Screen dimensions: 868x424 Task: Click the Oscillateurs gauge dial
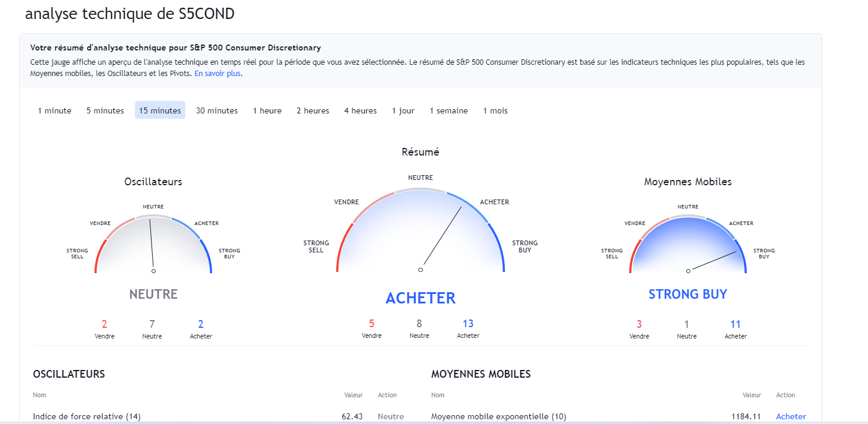153,243
